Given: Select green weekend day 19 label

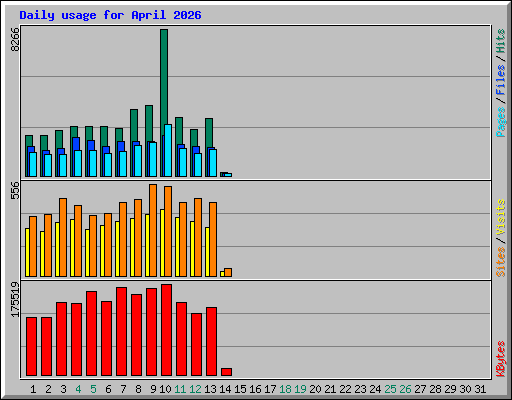Looking at the screenshot, I should pyautogui.click(x=300, y=389).
